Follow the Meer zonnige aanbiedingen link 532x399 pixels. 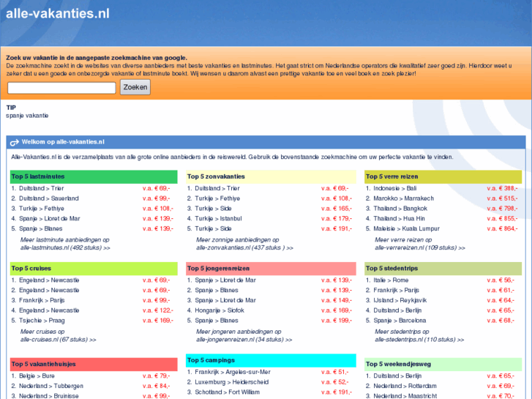click(244, 244)
